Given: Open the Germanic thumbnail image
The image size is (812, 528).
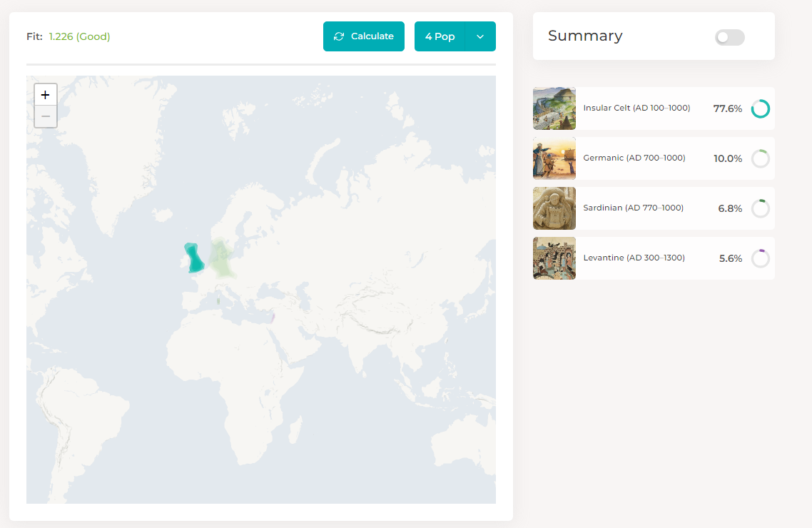Looking at the screenshot, I should pyautogui.click(x=554, y=158).
